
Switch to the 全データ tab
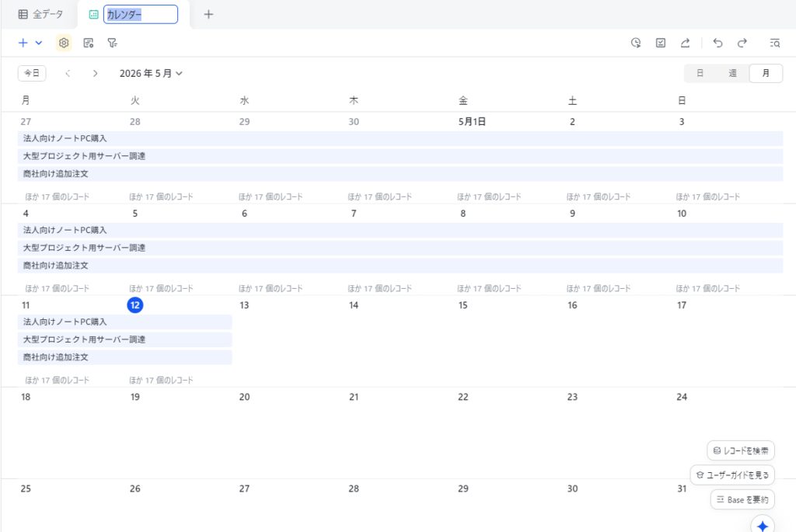(40, 14)
